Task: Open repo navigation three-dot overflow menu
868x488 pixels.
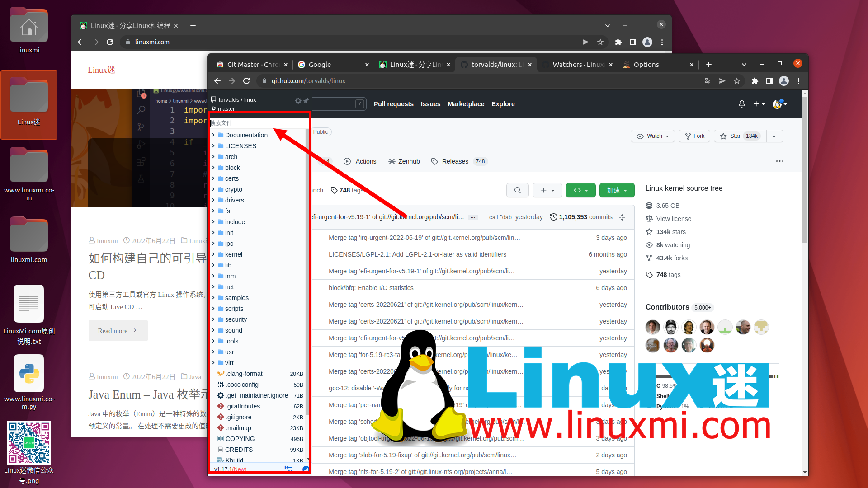Action: point(779,161)
